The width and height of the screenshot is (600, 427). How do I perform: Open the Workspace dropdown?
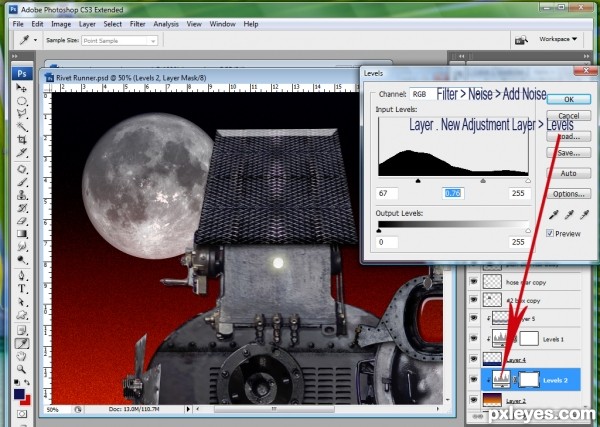pos(558,39)
